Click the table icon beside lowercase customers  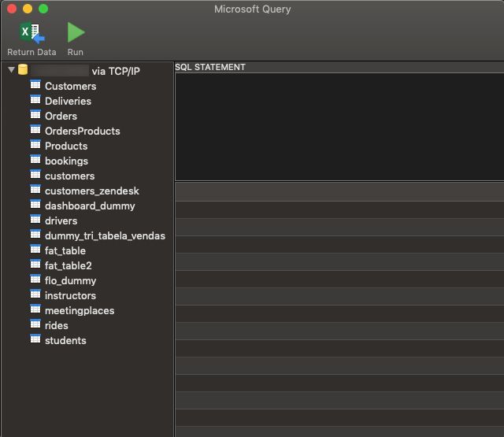click(x=35, y=174)
